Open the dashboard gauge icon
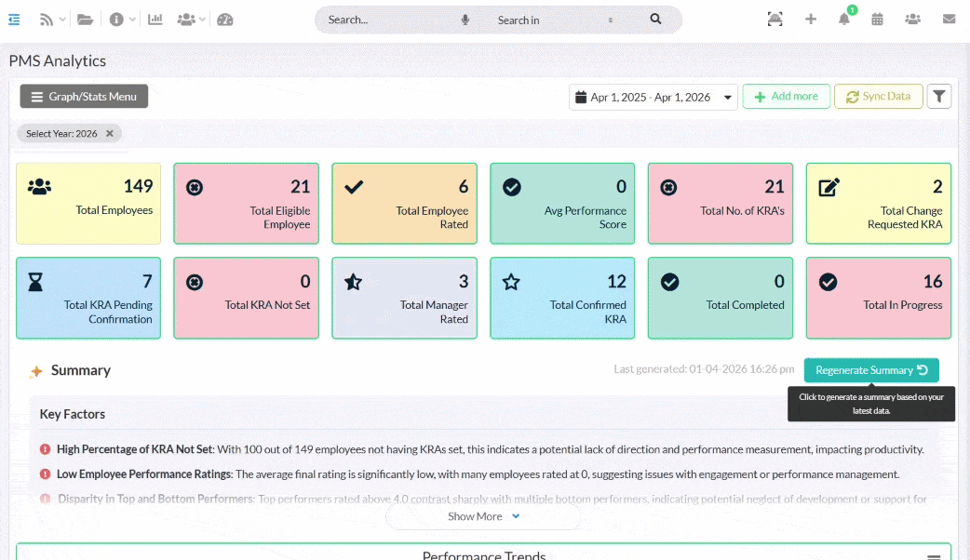This screenshot has height=560, width=970. [225, 20]
